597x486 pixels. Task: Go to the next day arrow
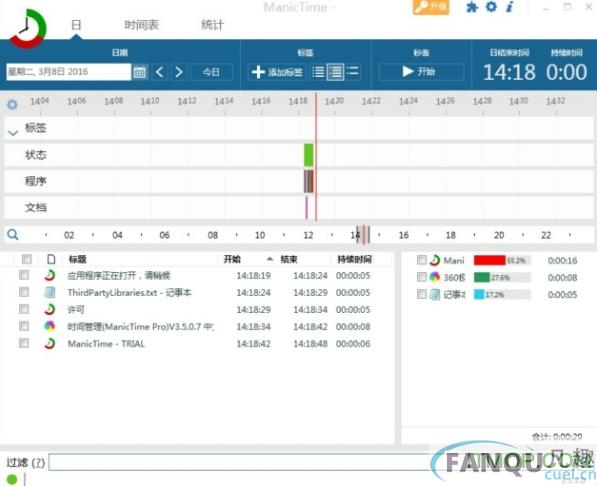pos(179,72)
